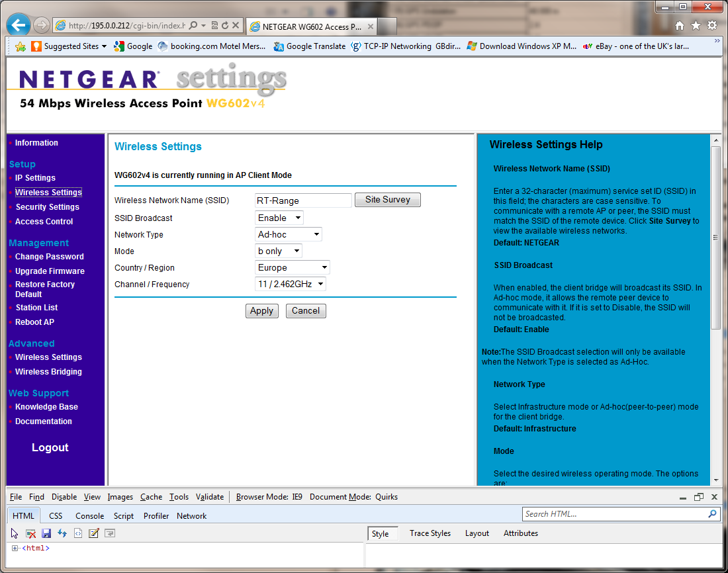The width and height of the screenshot is (728, 573).
Task: Open the Channel / Frequency dropdown
Action: [x=291, y=284]
